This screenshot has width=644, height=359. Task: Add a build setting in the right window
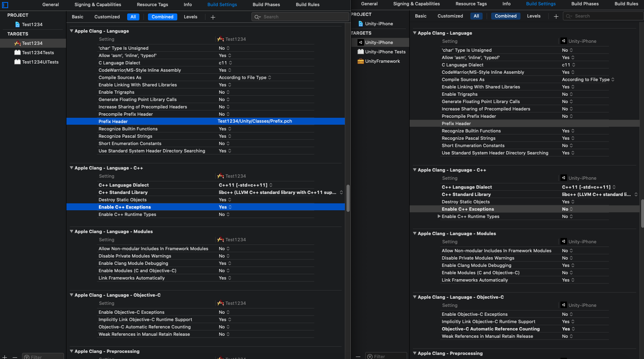tap(556, 16)
